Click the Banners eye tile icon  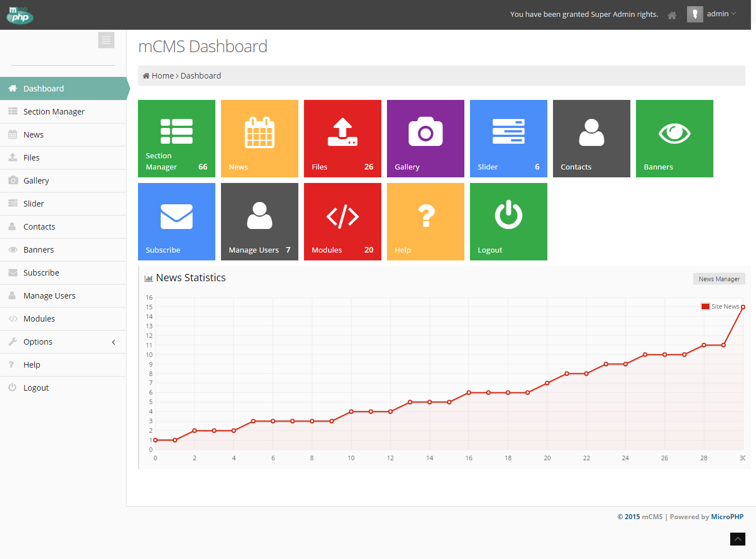click(x=675, y=133)
